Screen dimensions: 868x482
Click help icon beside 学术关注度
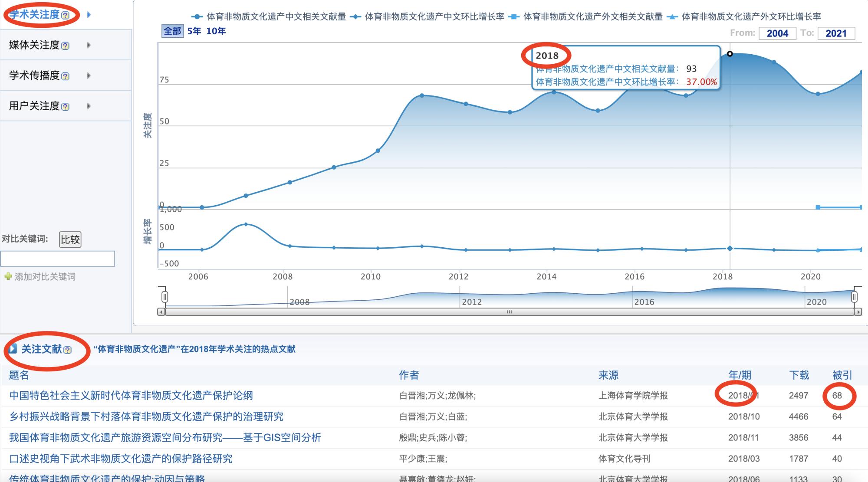coord(65,16)
